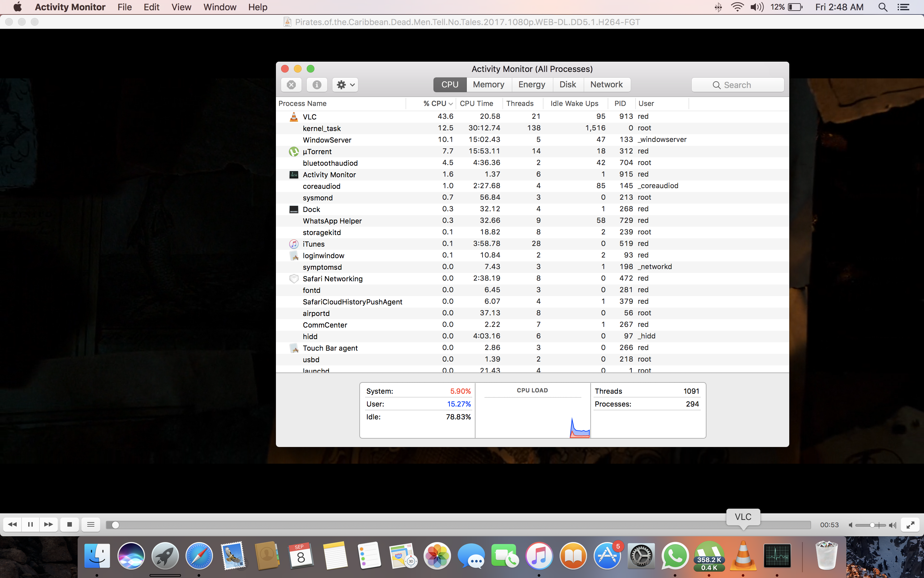Launch Siri from the Dock

point(131,556)
